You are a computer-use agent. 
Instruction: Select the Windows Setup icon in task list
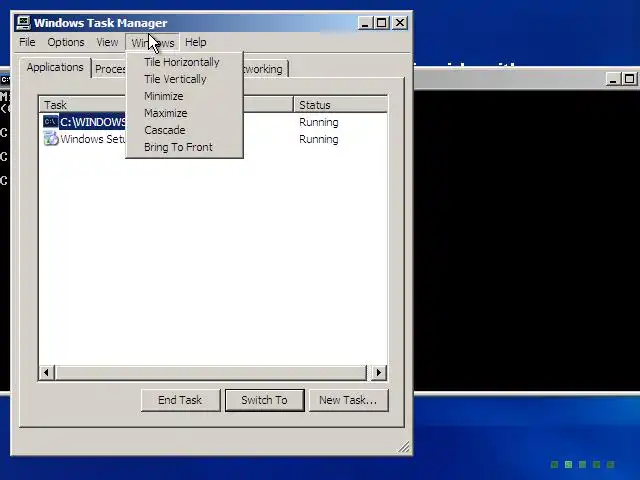pyautogui.click(x=51, y=139)
